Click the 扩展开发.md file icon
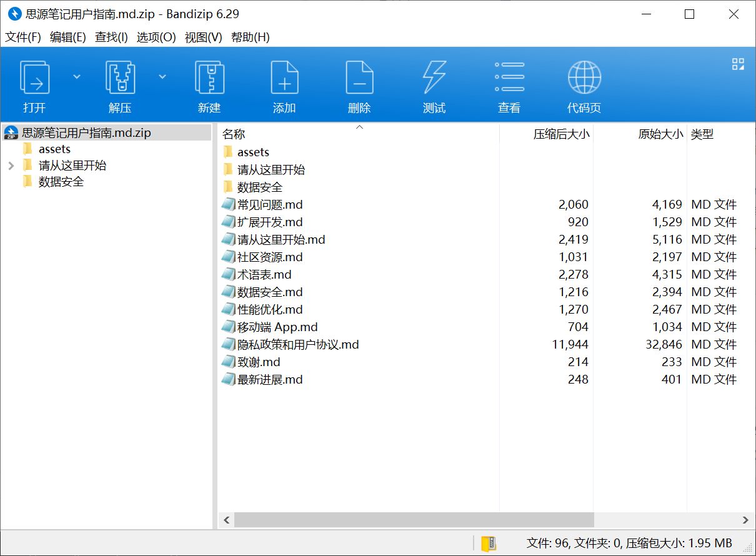The height and width of the screenshot is (556, 756). click(229, 222)
